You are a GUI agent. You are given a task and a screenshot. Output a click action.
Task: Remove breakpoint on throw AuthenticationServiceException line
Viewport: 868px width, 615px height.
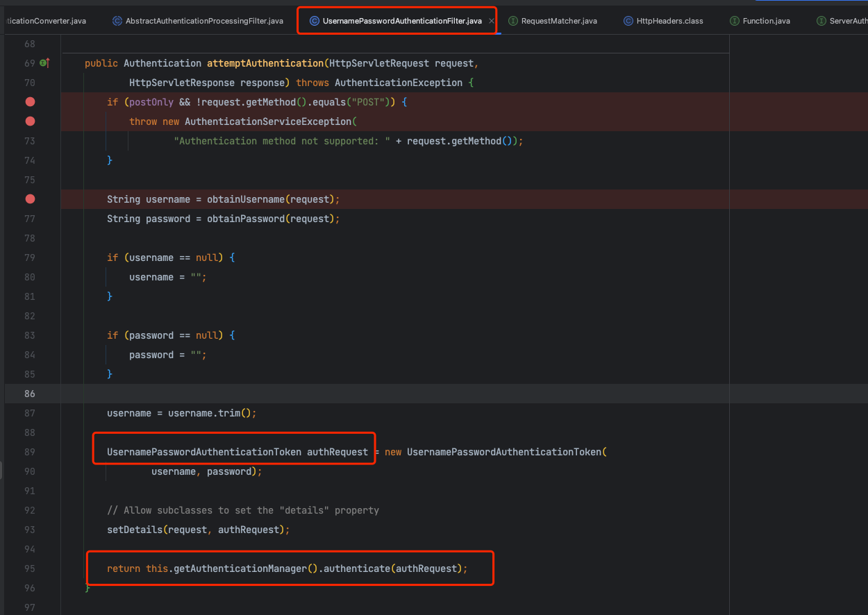[30, 121]
